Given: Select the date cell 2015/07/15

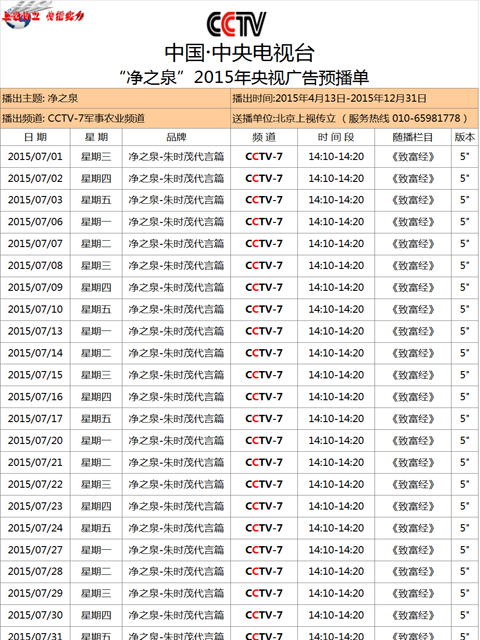Looking at the screenshot, I should 35,375.
